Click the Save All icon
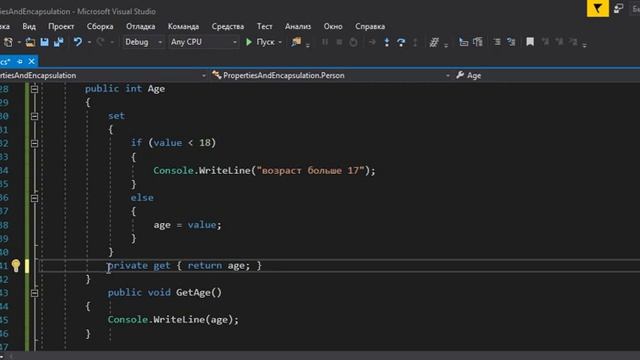Image resolution: width=640 pixels, height=360 pixels. [x=59, y=42]
